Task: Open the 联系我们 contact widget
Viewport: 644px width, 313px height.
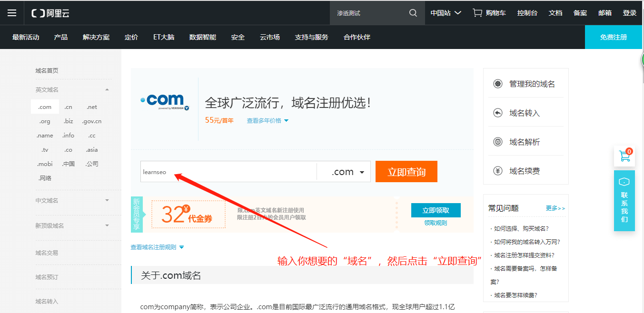Action: tap(624, 201)
